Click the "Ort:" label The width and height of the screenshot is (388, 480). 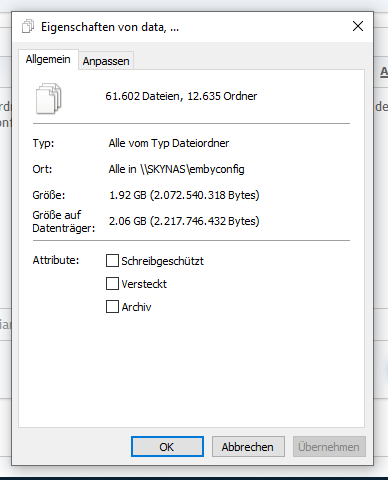click(x=42, y=169)
